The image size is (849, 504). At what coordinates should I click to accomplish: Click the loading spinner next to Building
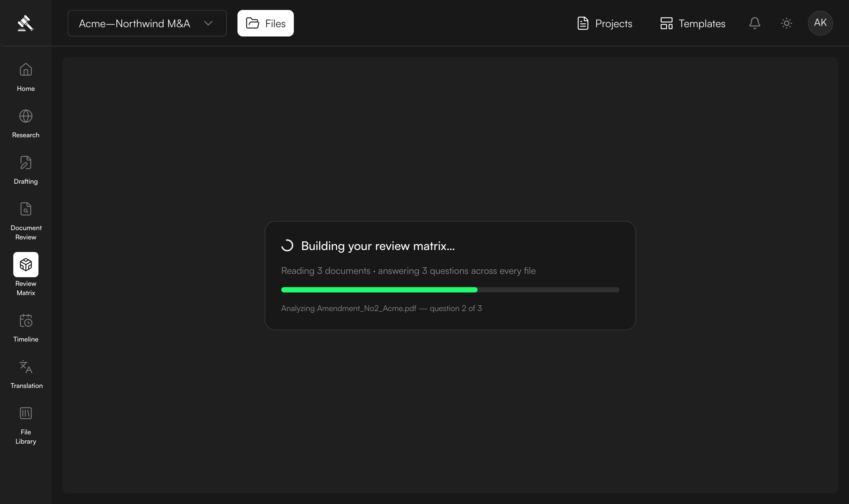(x=287, y=246)
